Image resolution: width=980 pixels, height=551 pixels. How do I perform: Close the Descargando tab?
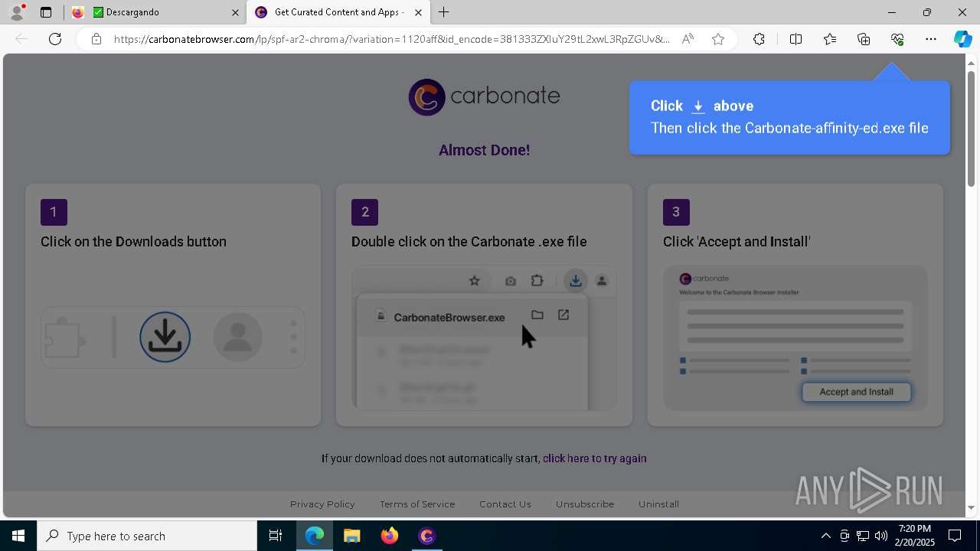[x=235, y=12]
